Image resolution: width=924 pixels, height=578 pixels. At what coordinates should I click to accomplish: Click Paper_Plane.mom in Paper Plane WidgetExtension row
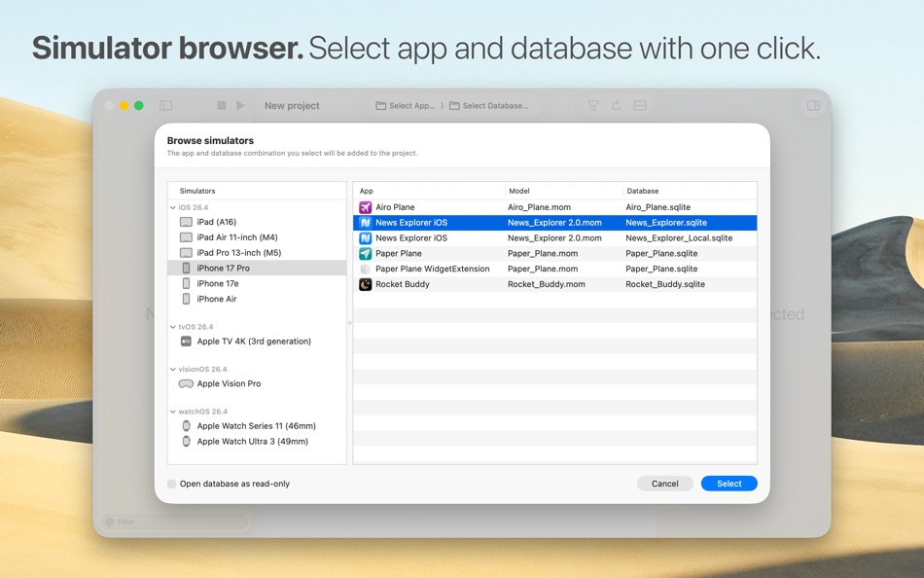(x=543, y=269)
